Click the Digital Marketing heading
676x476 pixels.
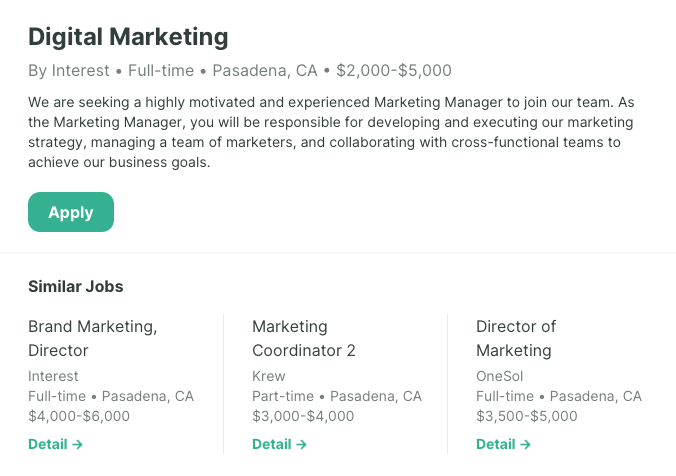(128, 38)
